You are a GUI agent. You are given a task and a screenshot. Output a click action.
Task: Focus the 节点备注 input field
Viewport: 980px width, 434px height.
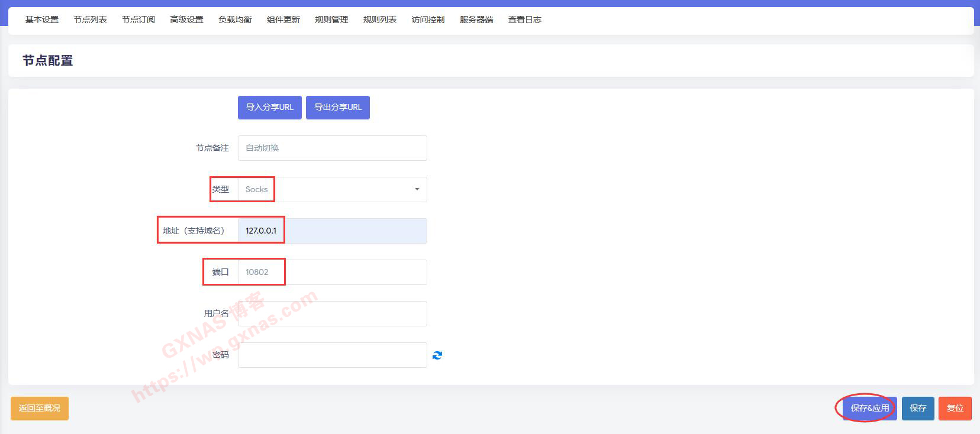tap(332, 148)
